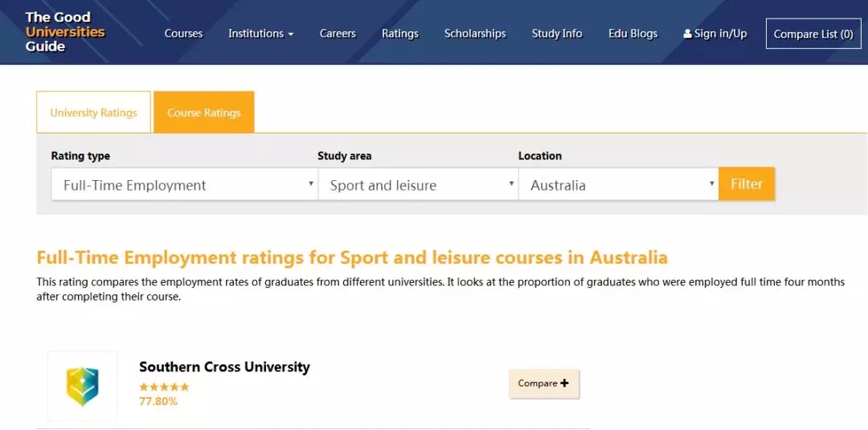The height and width of the screenshot is (430, 868).
Task: Click the five-star rating for Southern Cross
Action: [164, 387]
